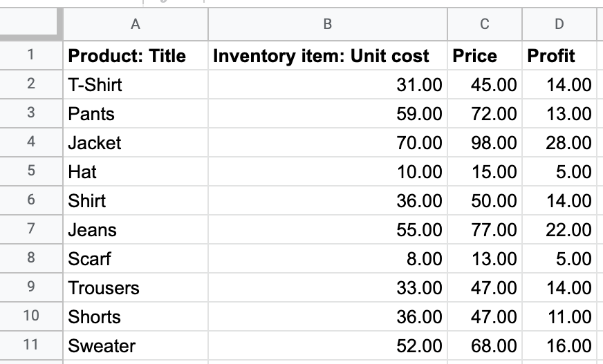Select all cells via corner box
Viewport: 603px width, 364px height.
[x=30, y=23]
